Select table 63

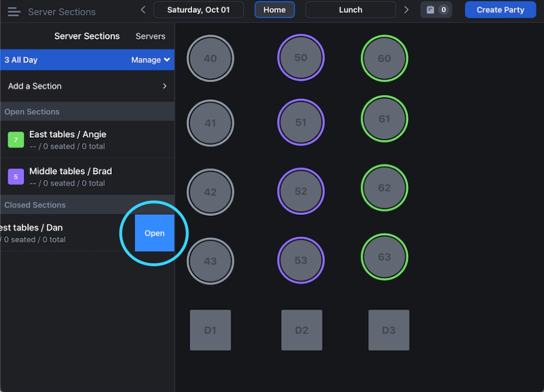(x=385, y=257)
